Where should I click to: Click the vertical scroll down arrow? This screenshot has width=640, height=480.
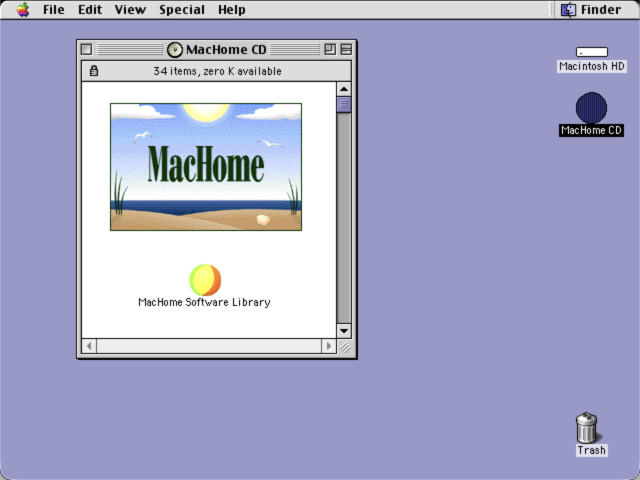click(344, 331)
